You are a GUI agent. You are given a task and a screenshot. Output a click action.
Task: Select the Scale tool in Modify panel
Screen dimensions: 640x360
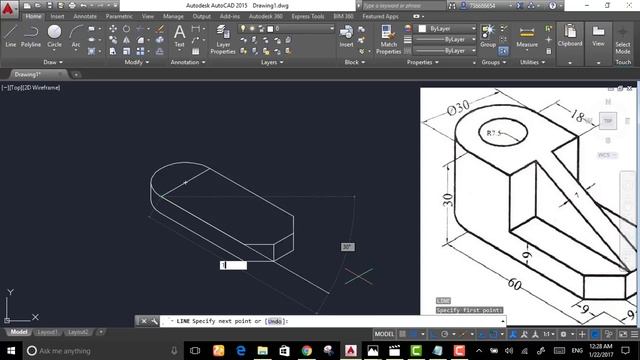click(127, 51)
